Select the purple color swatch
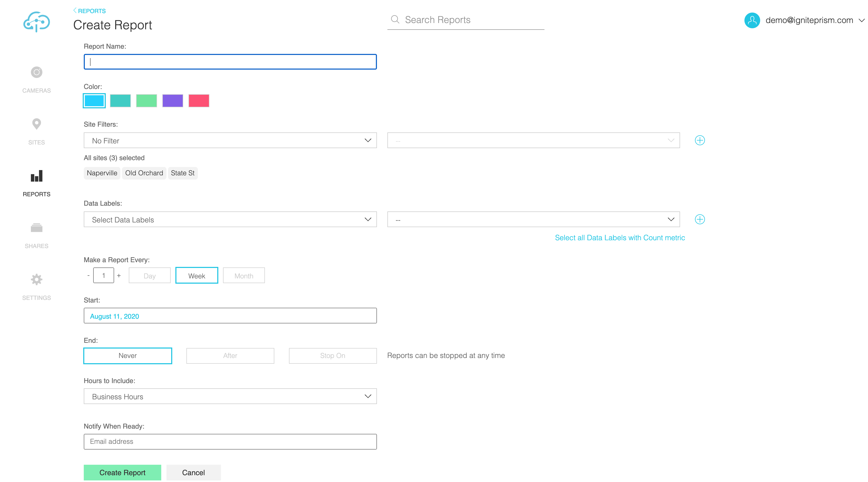 click(173, 101)
